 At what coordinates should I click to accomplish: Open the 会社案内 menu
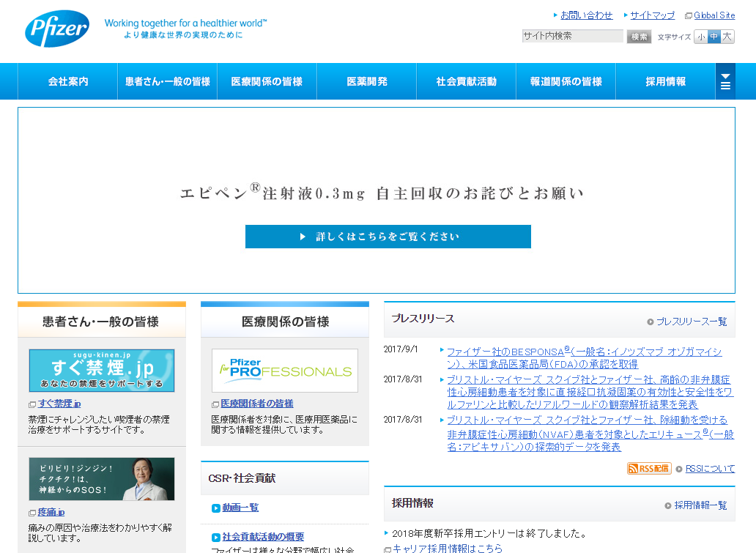pos(68,81)
